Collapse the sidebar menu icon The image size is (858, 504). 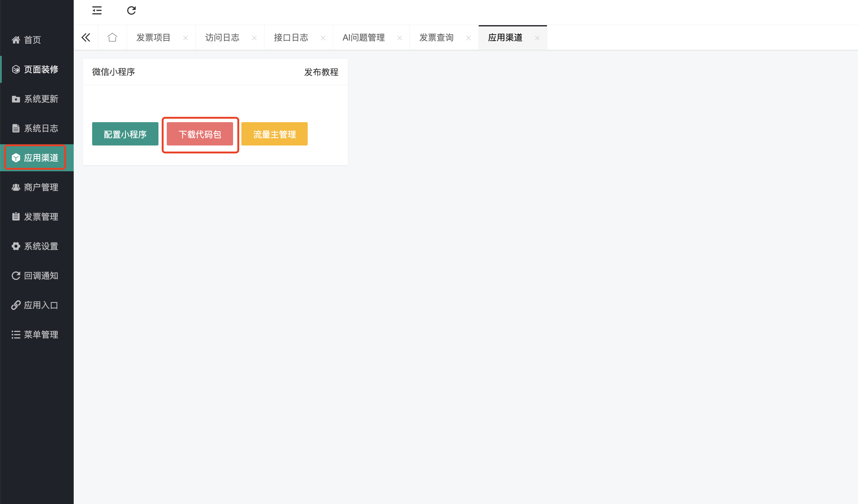pos(97,10)
